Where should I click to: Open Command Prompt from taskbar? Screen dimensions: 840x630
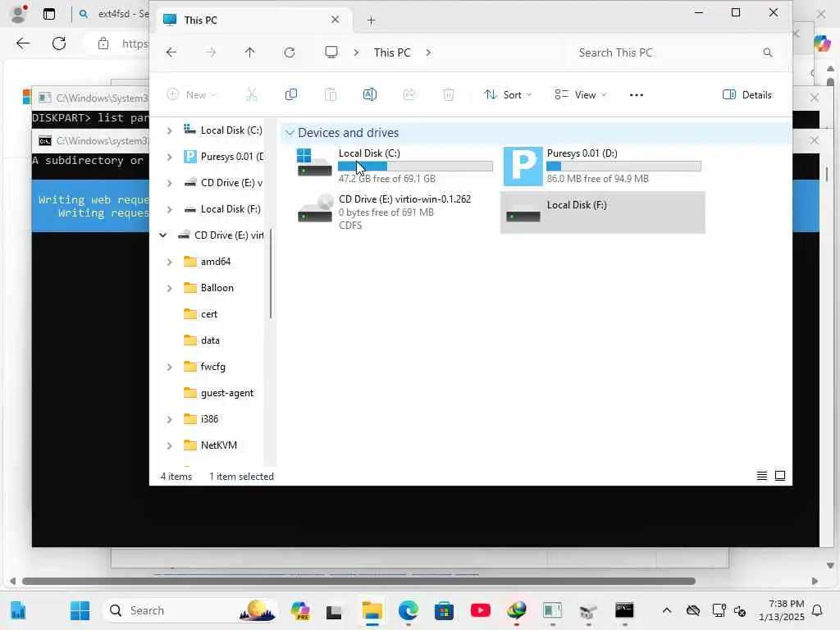pyautogui.click(x=624, y=610)
